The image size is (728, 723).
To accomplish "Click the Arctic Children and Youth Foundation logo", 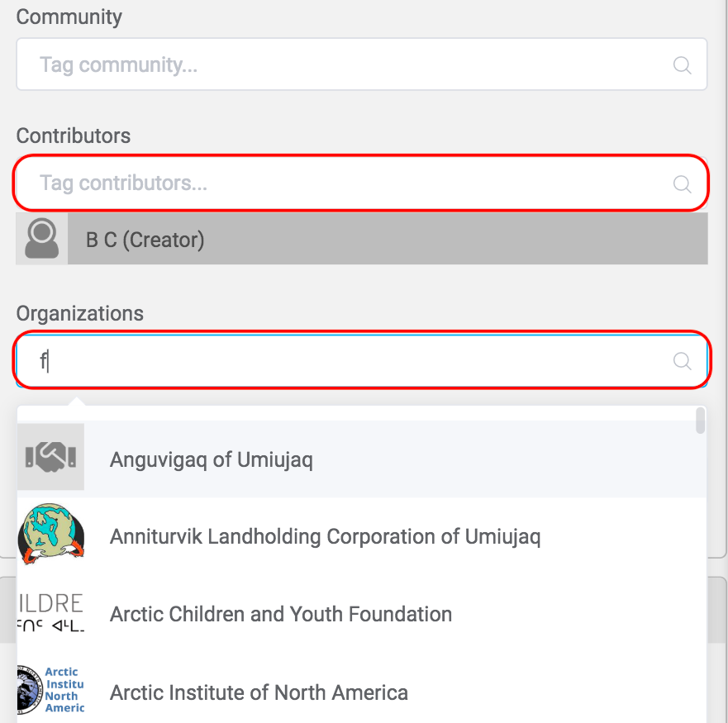I will (x=50, y=613).
